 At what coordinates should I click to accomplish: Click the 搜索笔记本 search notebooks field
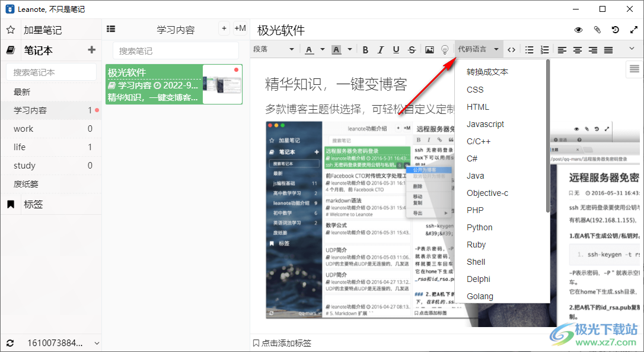(x=52, y=72)
